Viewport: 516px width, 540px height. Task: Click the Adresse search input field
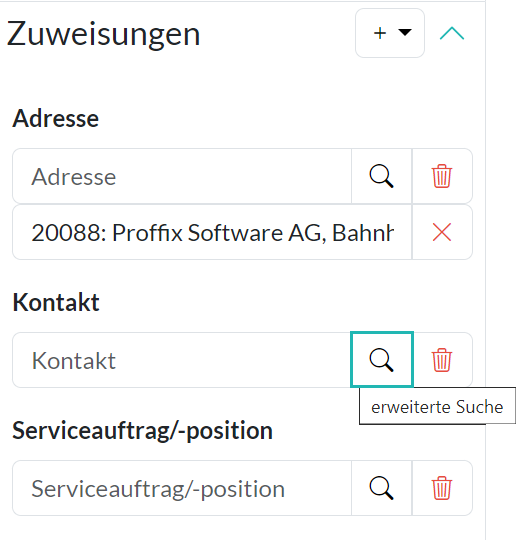182,176
